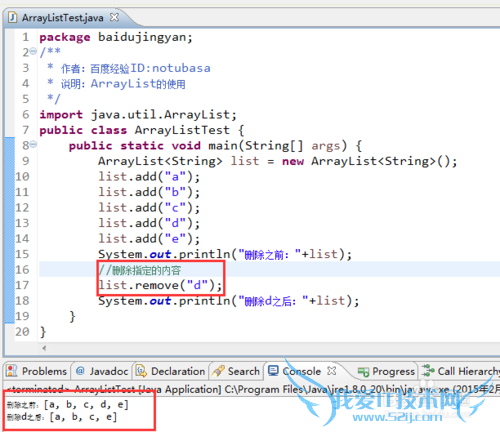Click the line list.add("a");
This screenshot has width=500, height=432.
(x=149, y=177)
